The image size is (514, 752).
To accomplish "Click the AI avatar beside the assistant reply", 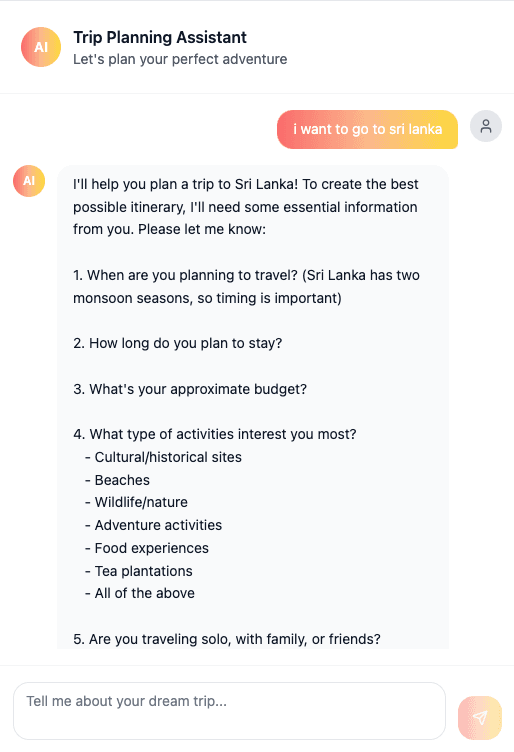I will tap(29, 181).
